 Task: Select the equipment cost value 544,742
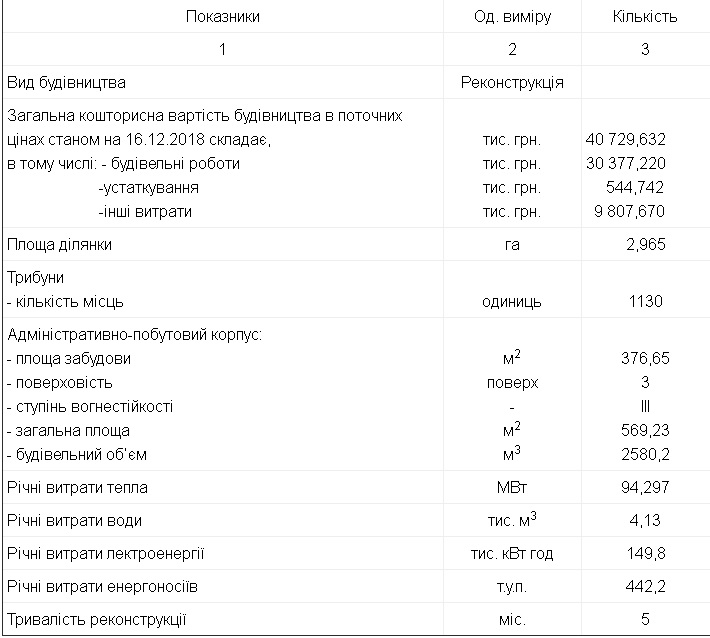click(635, 188)
